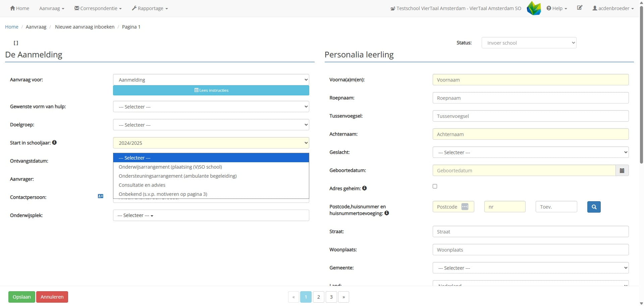Click the Tussenvoegsel input field

point(531,116)
